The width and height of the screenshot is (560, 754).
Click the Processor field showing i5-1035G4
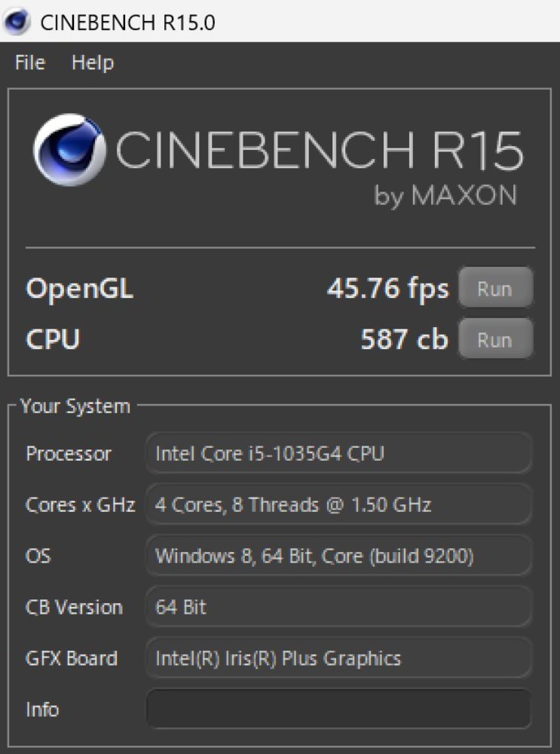[x=339, y=453]
